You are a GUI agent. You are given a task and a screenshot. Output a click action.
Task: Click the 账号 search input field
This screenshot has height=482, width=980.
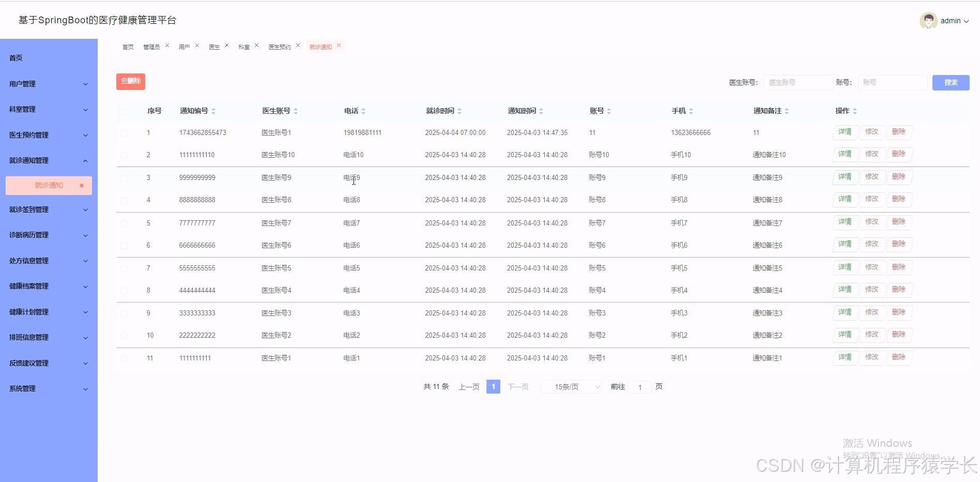click(x=893, y=82)
